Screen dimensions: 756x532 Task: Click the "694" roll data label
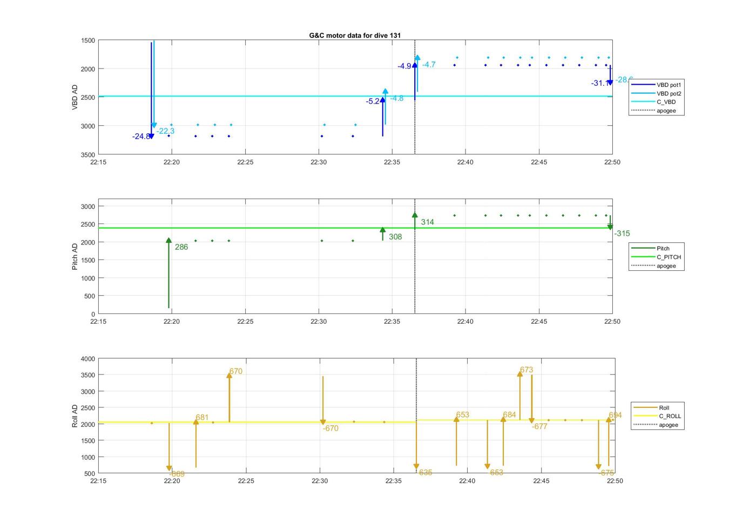pos(615,415)
